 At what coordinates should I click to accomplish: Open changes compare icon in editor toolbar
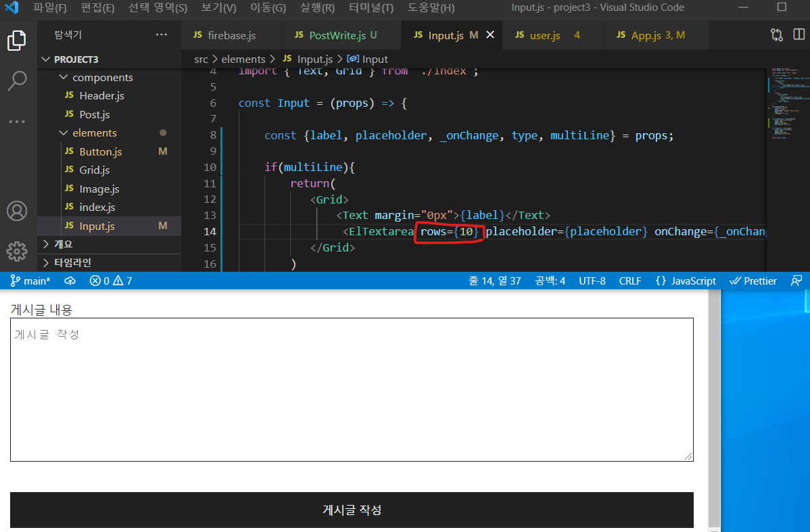pos(776,34)
